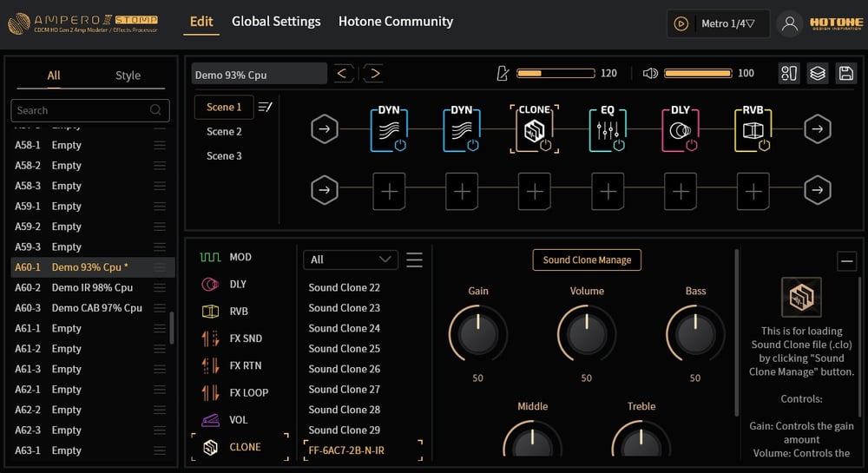868x473 pixels.
Task: Collapse the description panel with minus button
Action: coord(846,261)
